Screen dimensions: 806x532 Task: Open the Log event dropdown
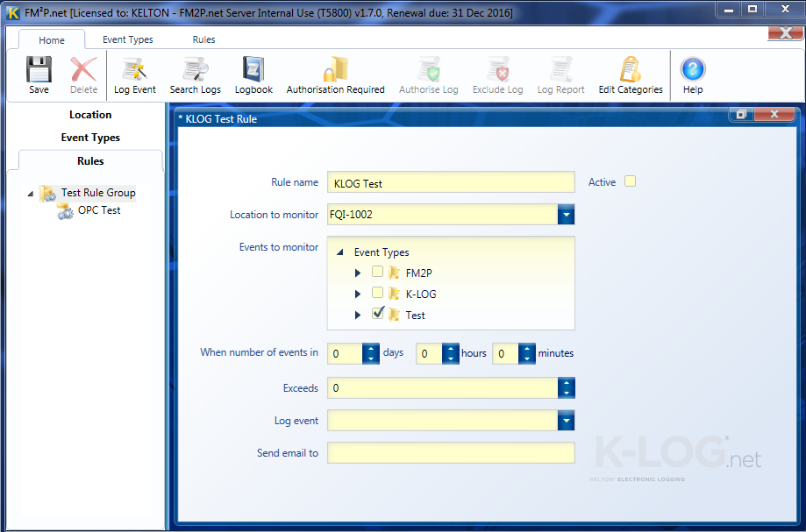pyautogui.click(x=566, y=421)
